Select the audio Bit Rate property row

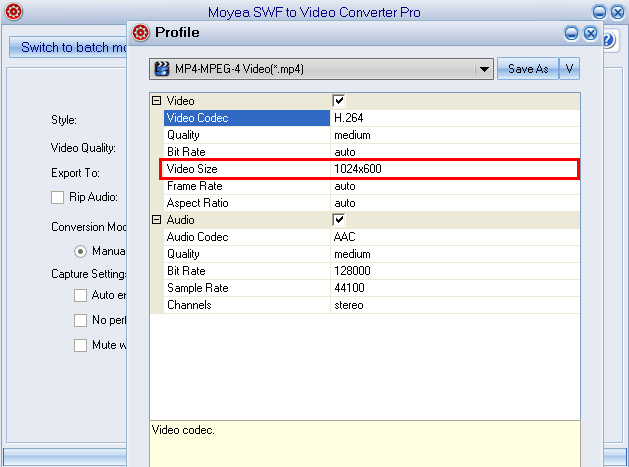click(x=371, y=271)
